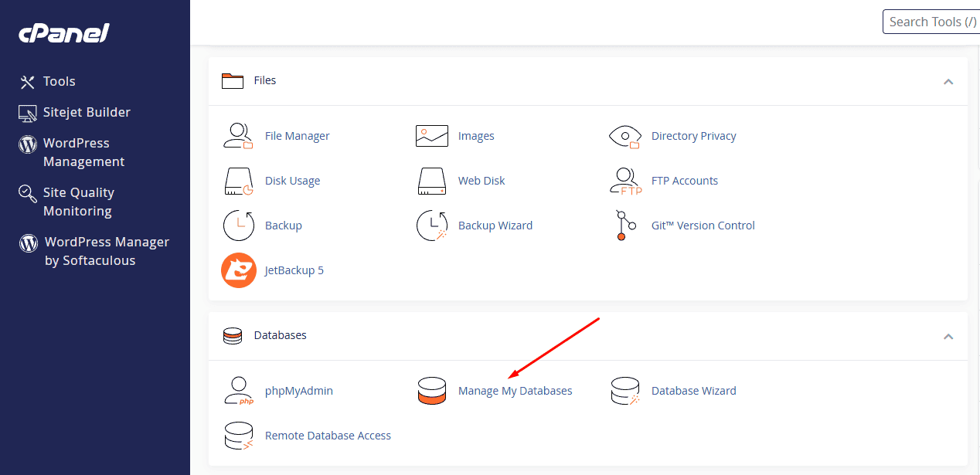Open the File Manager link
This screenshot has height=475, width=980.
pyautogui.click(x=297, y=136)
